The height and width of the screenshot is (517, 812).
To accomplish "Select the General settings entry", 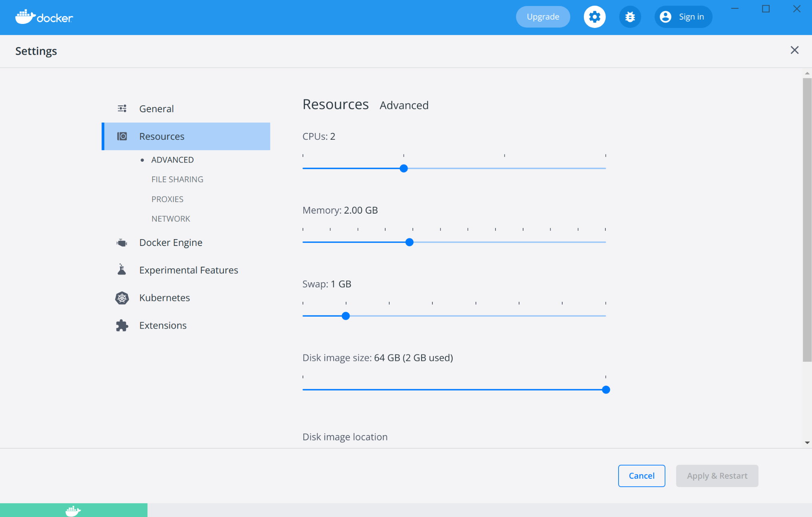I will point(156,109).
